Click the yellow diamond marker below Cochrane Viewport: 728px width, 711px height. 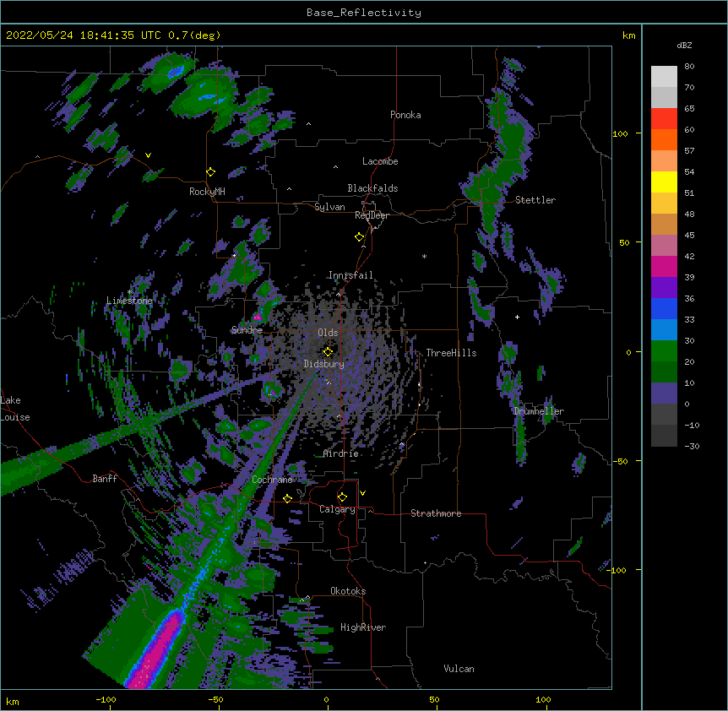[287, 498]
